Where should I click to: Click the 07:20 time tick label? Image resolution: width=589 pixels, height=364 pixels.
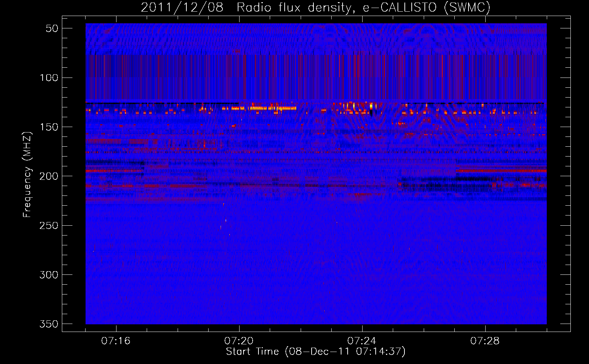239,341
